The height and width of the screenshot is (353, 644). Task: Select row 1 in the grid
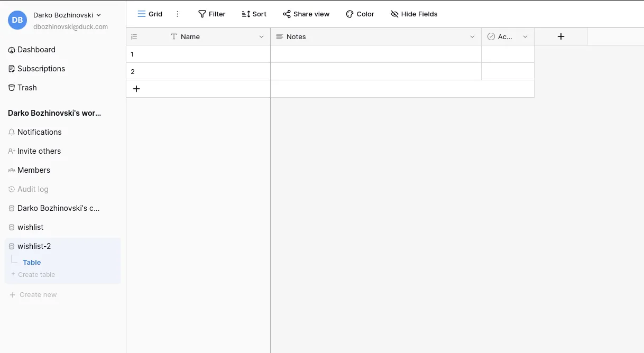point(198,53)
